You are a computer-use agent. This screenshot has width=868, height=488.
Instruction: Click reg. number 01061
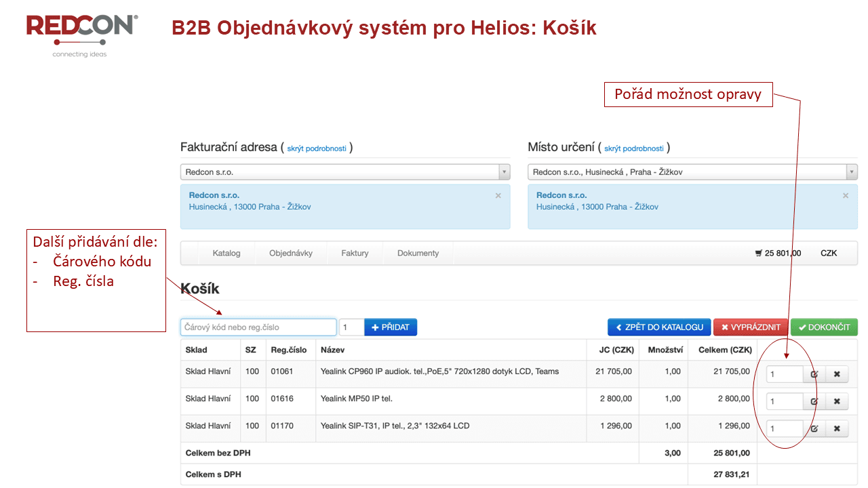(282, 371)
